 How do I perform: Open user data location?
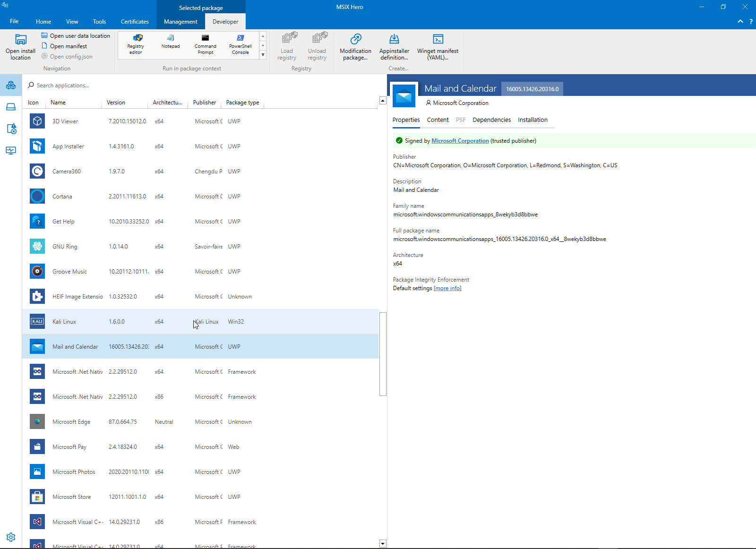[x=76, y=36]
